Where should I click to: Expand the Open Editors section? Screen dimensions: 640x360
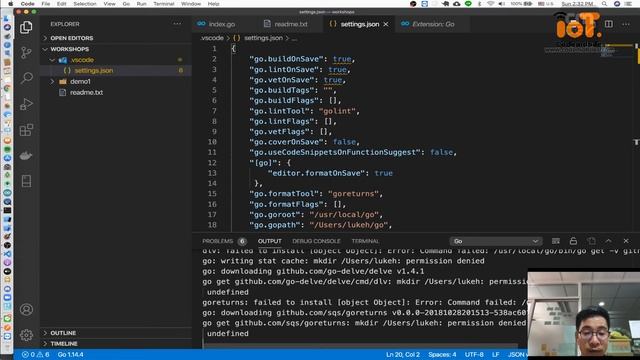click(x=72, y=38)
